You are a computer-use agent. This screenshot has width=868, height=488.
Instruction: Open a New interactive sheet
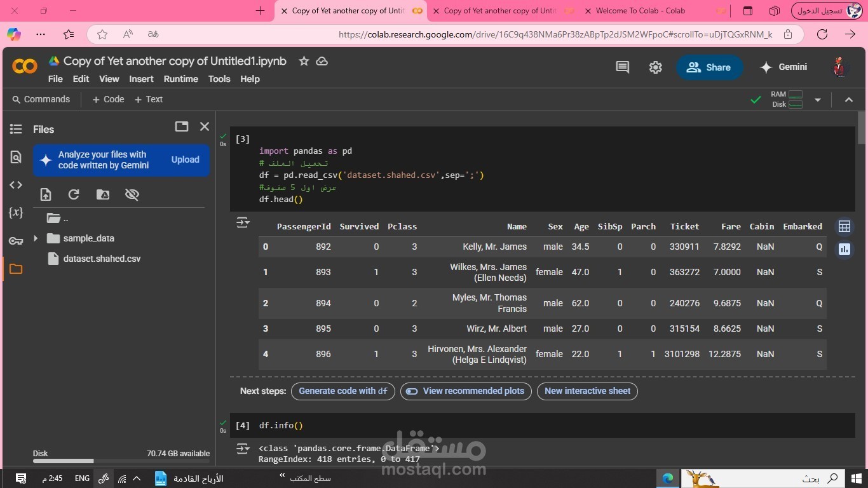click(x=587, y=391)
